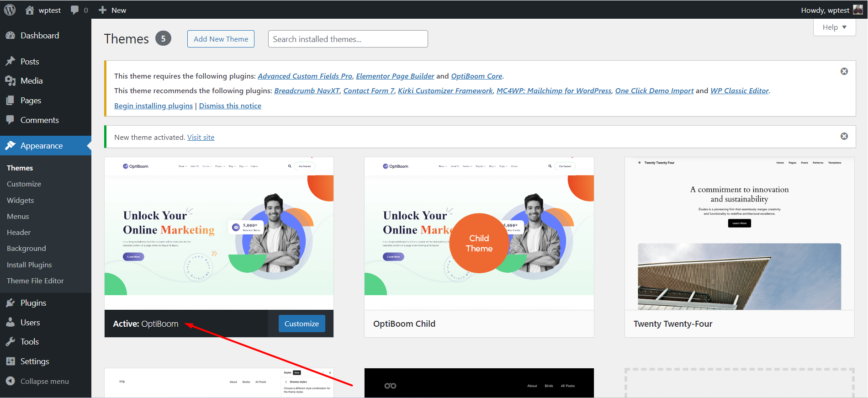Expand the Help dropdown
The image size is (868, 398).
tap(834, 27)
